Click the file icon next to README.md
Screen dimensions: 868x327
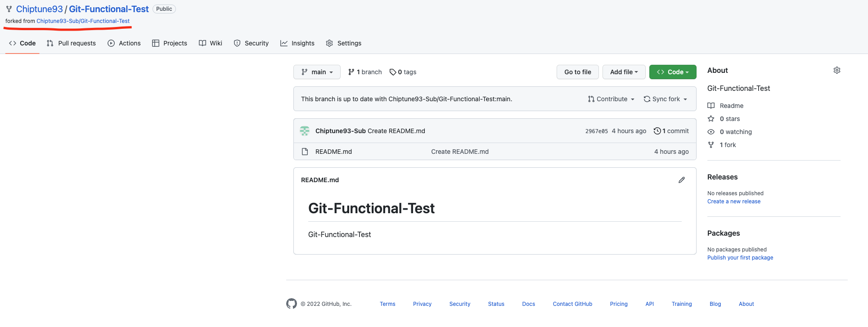click(305, 152)
